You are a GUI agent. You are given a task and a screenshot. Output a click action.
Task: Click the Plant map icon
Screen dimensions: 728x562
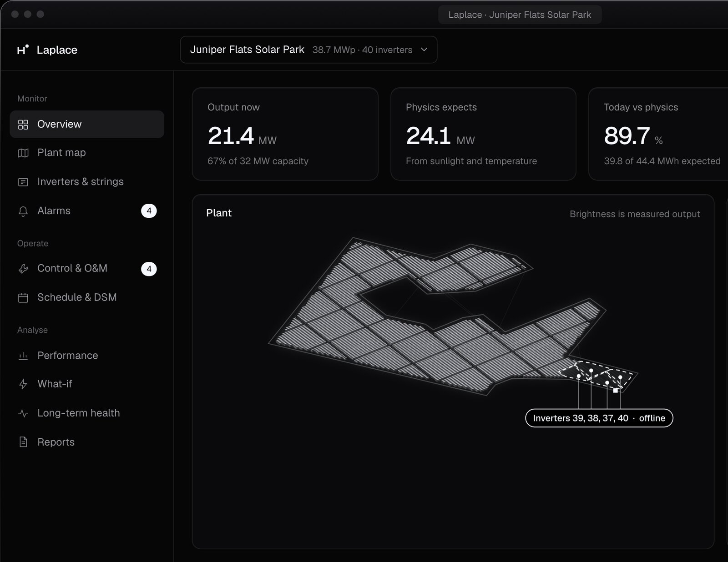pyautogui.click(x=23, y=153)
